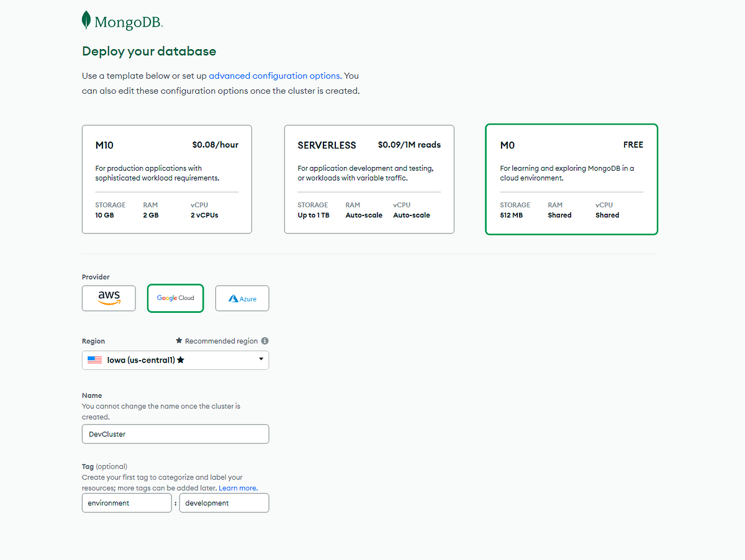
Task: Click the $0.08/hour price on M10
Action: pyautogui.click(x=215, y=145)
